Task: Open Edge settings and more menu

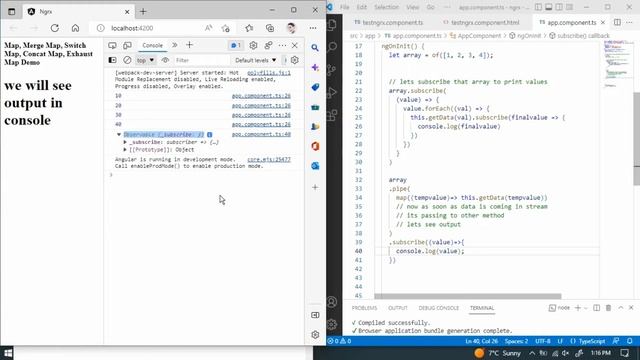Action: pos(313,28)
